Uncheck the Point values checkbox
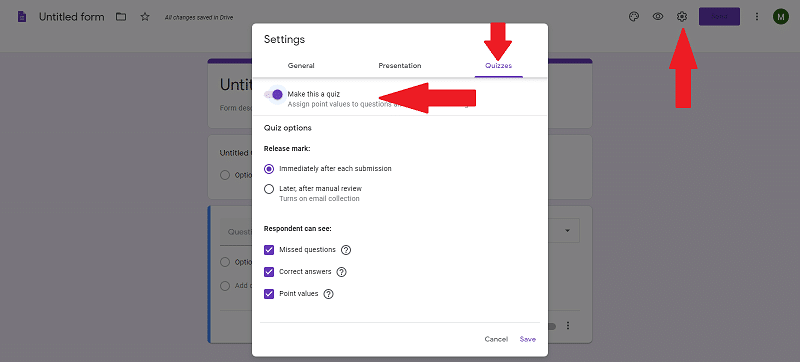The image size is (800, 362). click(x=269, y=294)
